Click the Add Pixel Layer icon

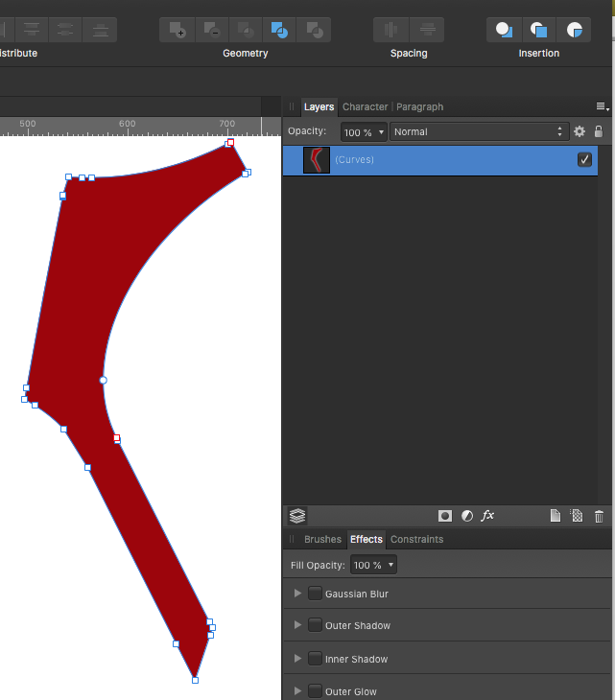click(x=577, y=516)
